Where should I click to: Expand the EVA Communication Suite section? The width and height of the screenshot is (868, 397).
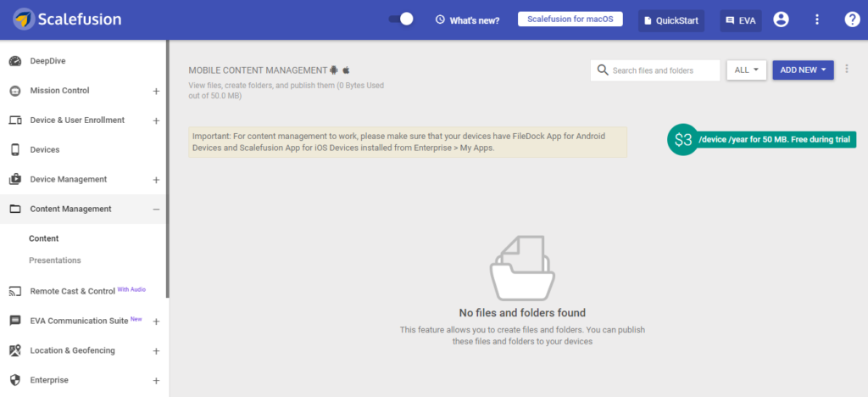156,322
